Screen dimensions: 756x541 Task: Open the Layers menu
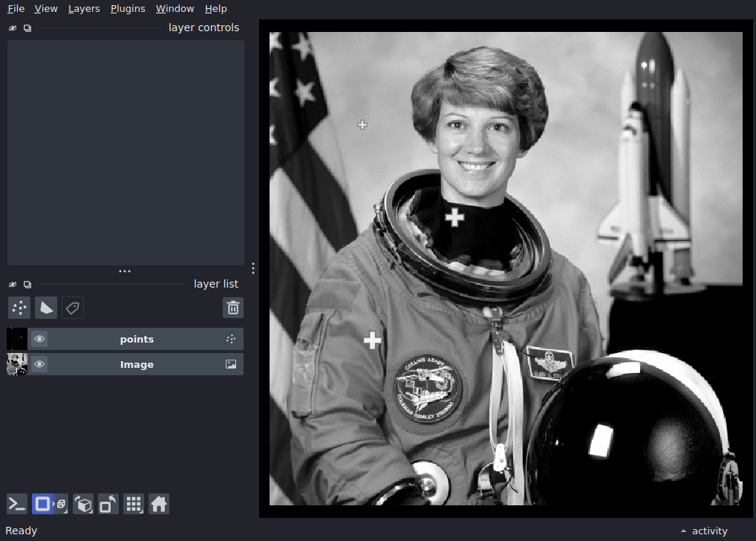pyautogui.click(x=84, y=9)
